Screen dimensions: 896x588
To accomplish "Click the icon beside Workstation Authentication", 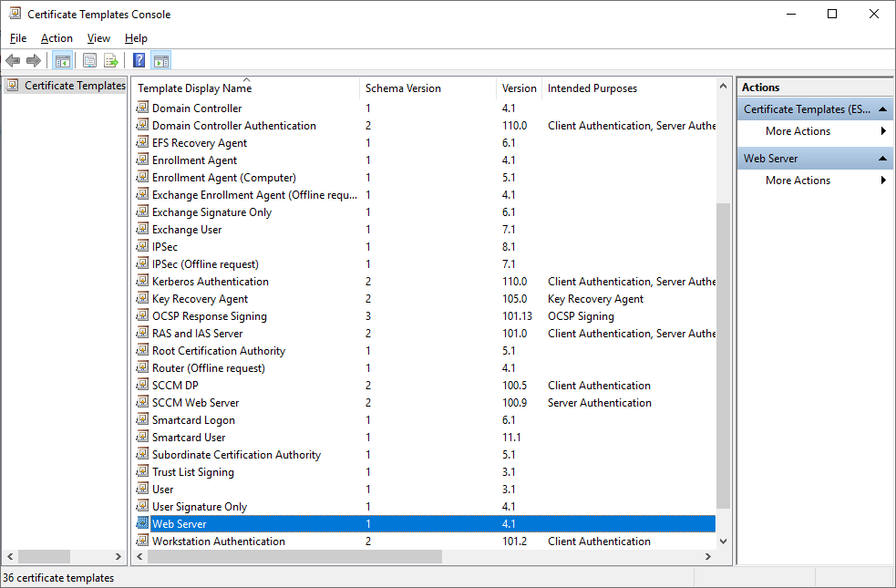I will coord(142,541).
